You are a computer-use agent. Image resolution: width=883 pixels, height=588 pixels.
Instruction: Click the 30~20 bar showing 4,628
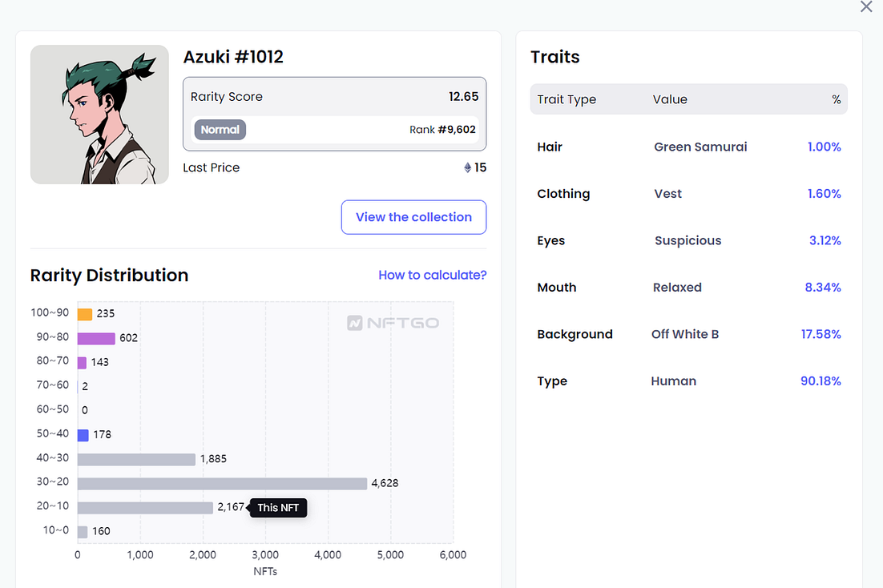click(223, 483)
